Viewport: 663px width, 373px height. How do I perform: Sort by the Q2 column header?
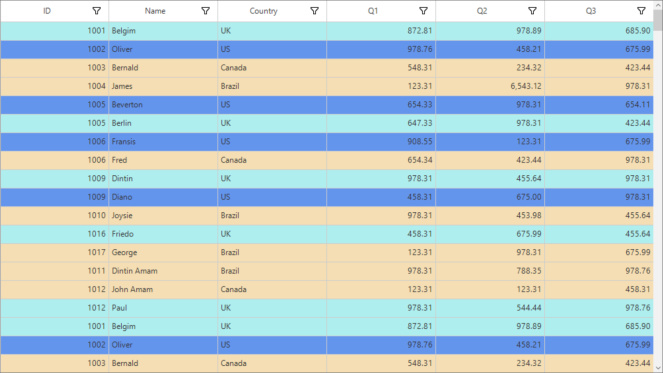click(x=482, y=11)
